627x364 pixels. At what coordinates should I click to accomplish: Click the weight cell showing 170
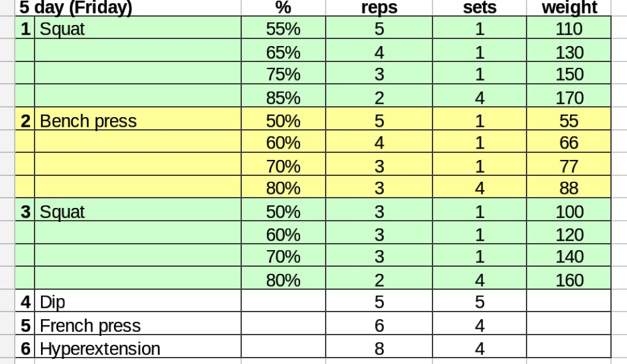point(569,98)
